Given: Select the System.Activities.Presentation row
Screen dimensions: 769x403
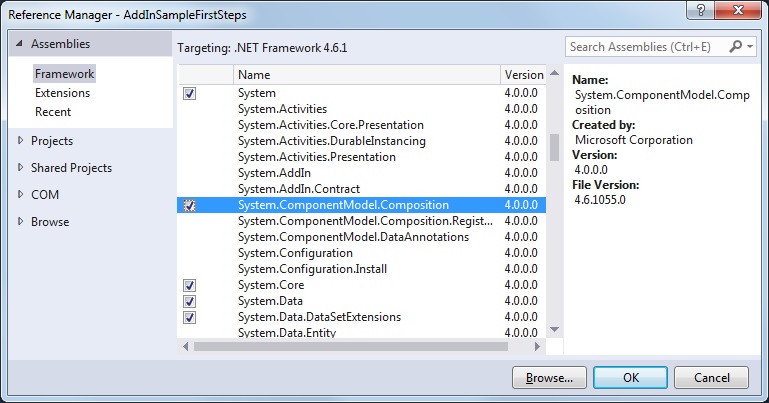Looking at the screenshot, I should (x=361, y=157).
